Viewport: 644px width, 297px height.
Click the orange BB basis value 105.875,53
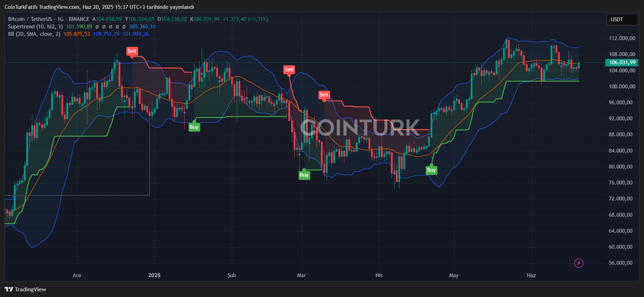coord(77,34)
